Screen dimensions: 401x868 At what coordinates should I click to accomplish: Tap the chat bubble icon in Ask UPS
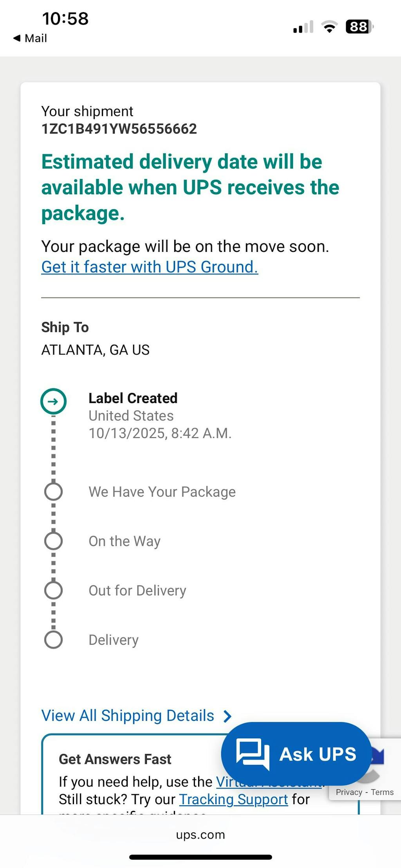pyautogui.click(x=253, y=754)
